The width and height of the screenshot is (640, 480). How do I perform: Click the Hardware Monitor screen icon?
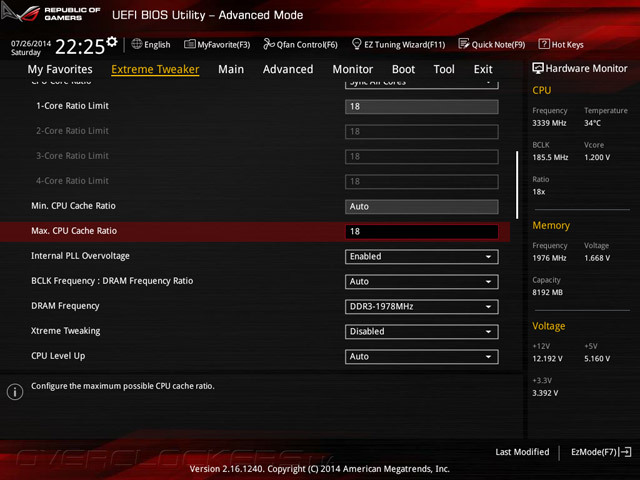point(538,68)
